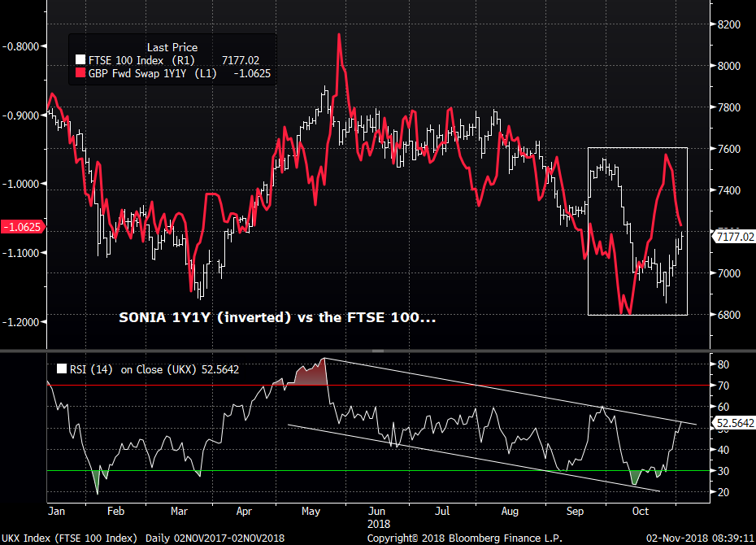Click the Jul month label on time axis
Image resolution: width=756 pixels, height=545 pixels.
tap(442, 511)
